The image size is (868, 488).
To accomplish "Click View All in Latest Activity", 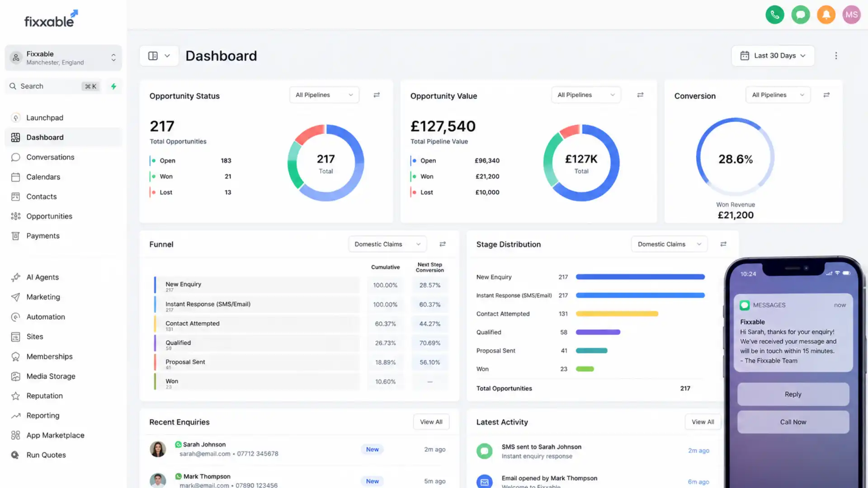I will (x=703, y=422).
